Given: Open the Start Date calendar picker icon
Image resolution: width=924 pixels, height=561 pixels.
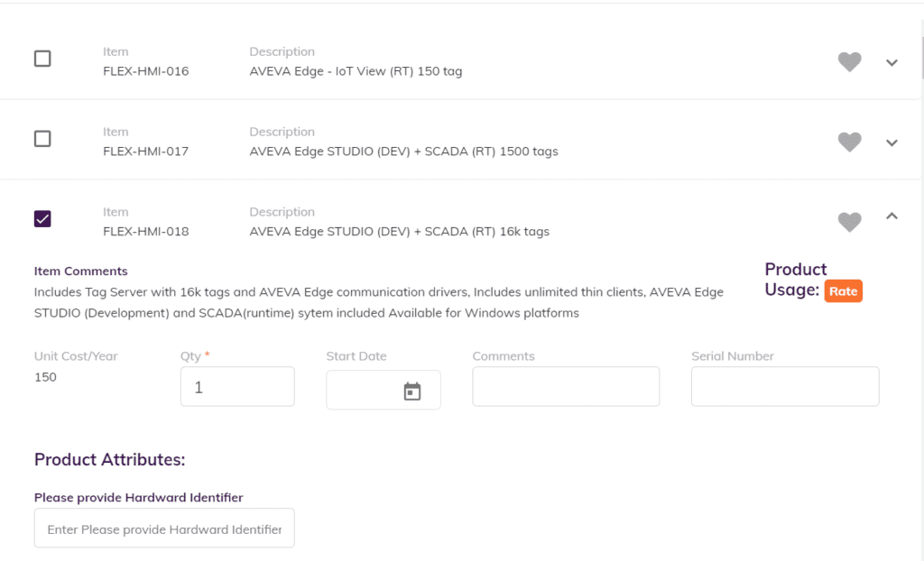Looking at the screenshot, I should 412,391.
